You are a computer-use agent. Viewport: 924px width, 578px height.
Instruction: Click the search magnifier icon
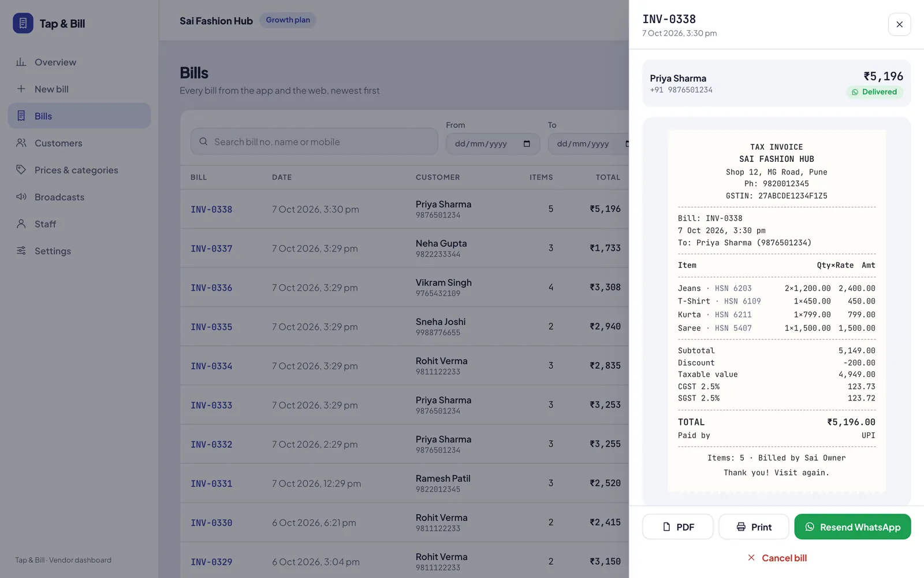tap(203, 142)
